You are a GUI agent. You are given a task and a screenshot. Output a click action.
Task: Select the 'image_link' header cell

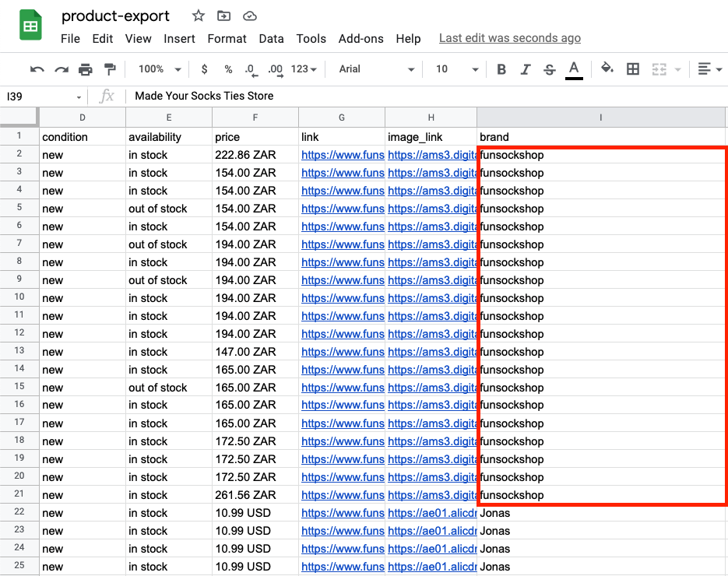[431, 137]
